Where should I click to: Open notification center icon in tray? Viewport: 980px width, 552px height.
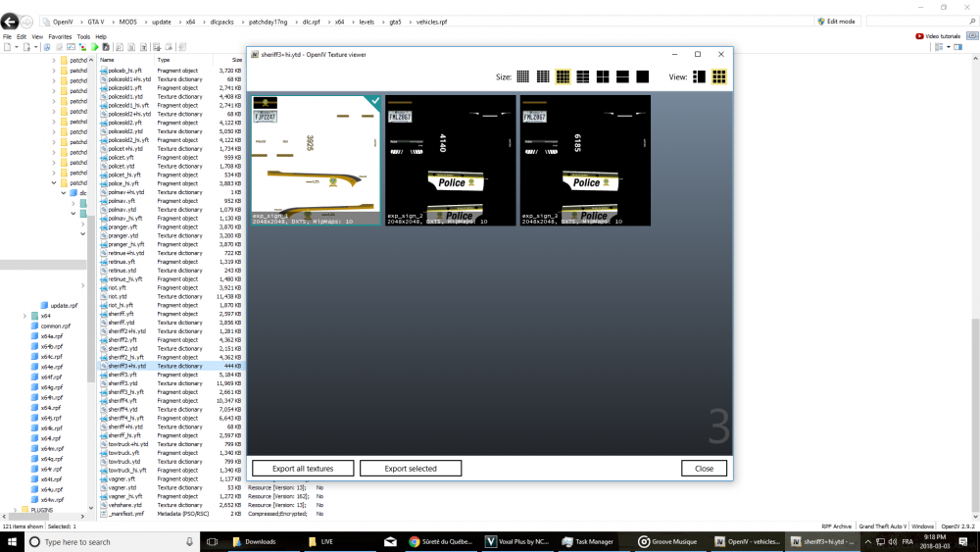point(963,542)
